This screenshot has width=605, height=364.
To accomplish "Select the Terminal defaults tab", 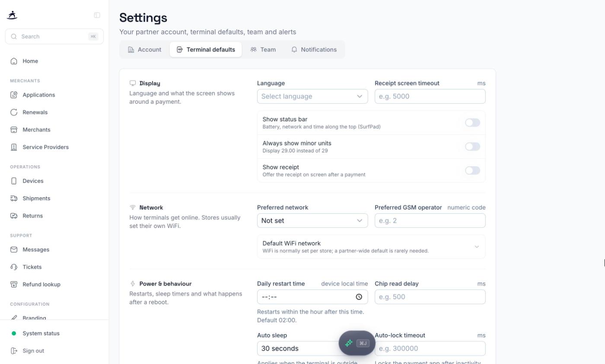I will coord(206,50).
